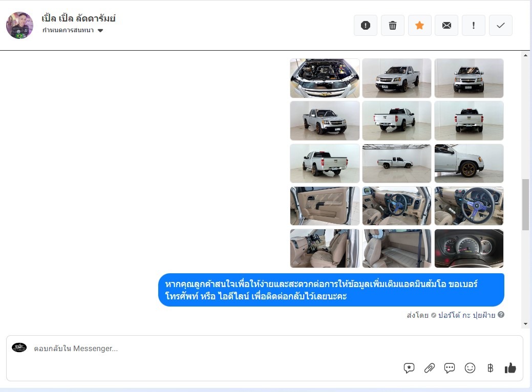Image resolution: width=532 pixels, height=392 pixels.
Task: Open the door panel interior photo
Action: point(325,206)
